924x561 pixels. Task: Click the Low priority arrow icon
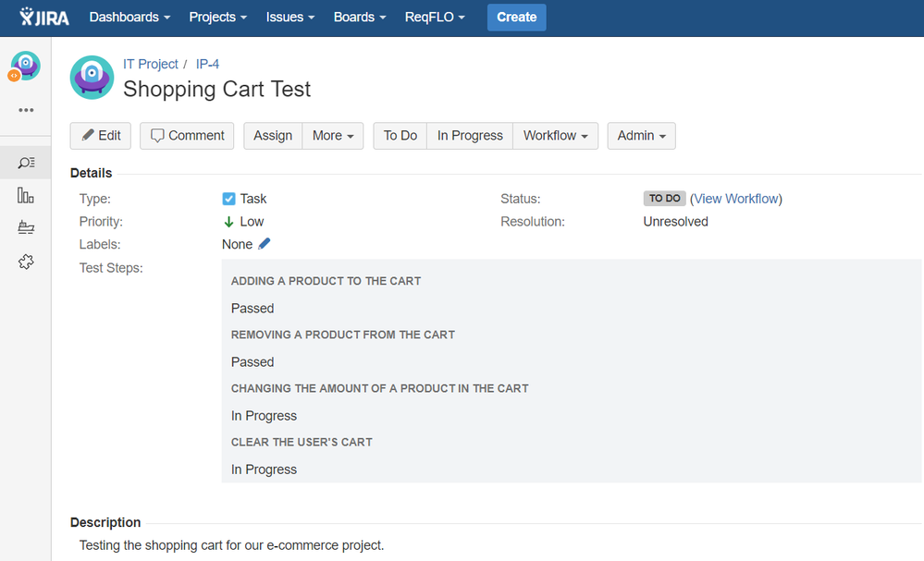[x=228, y=222]
